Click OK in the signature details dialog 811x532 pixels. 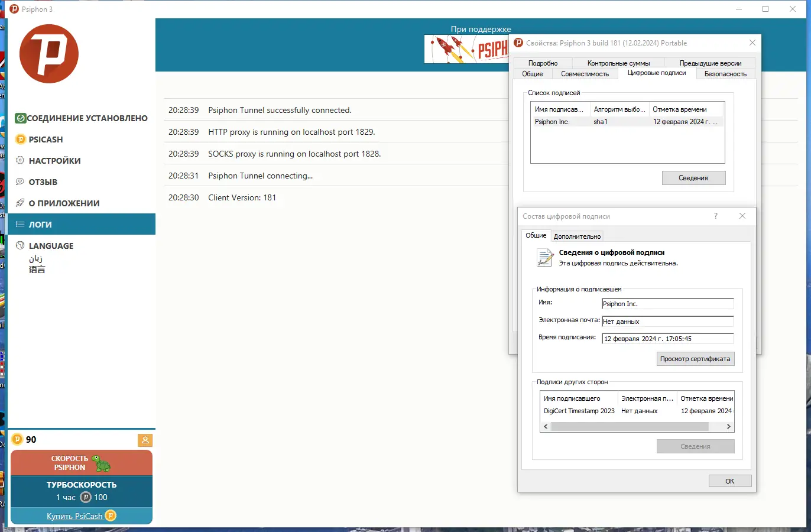tap(730, 481)
